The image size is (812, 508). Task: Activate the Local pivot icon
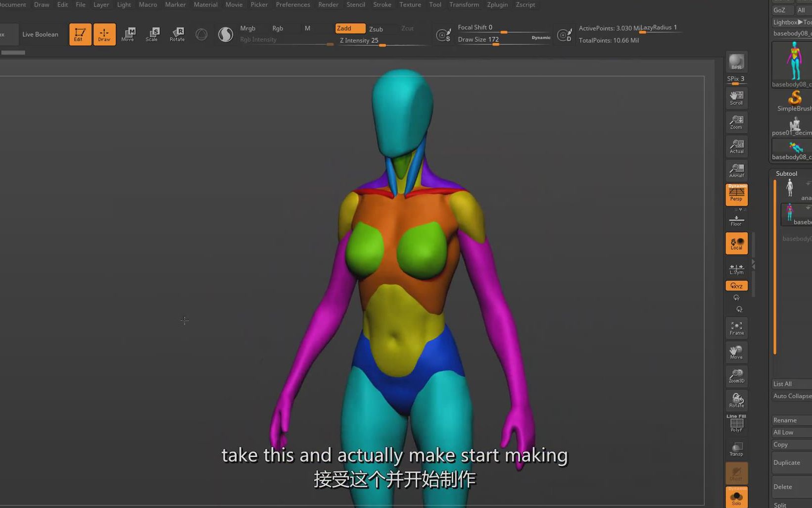click(736, 243)
